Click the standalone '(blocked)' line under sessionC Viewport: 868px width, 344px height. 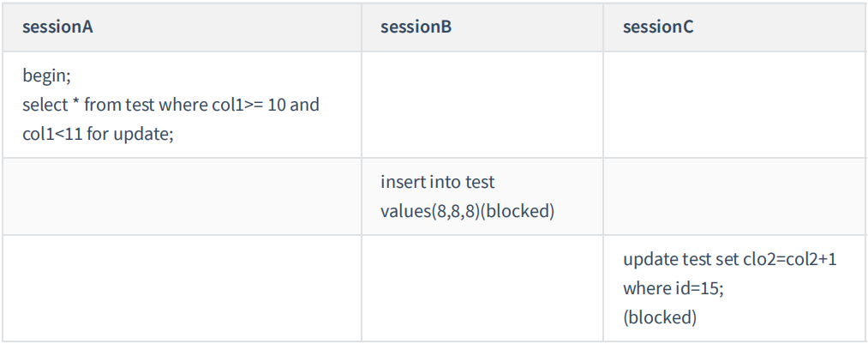660,317
